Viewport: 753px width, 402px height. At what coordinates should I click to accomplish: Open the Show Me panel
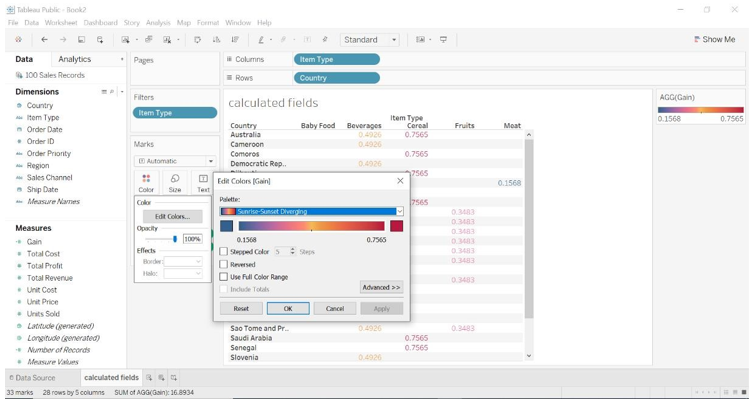click(x=715, y=40)
